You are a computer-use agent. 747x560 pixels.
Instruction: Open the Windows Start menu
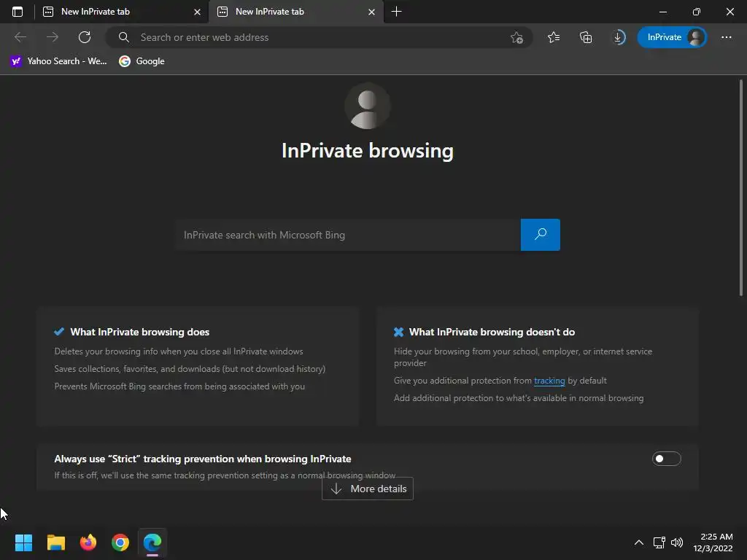point(23,542)
